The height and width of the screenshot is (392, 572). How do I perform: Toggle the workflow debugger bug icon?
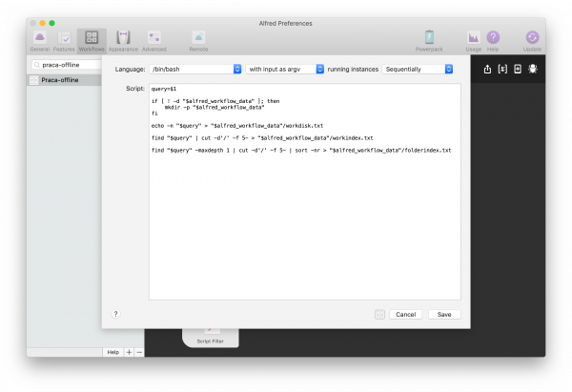(x=533, y=69)
